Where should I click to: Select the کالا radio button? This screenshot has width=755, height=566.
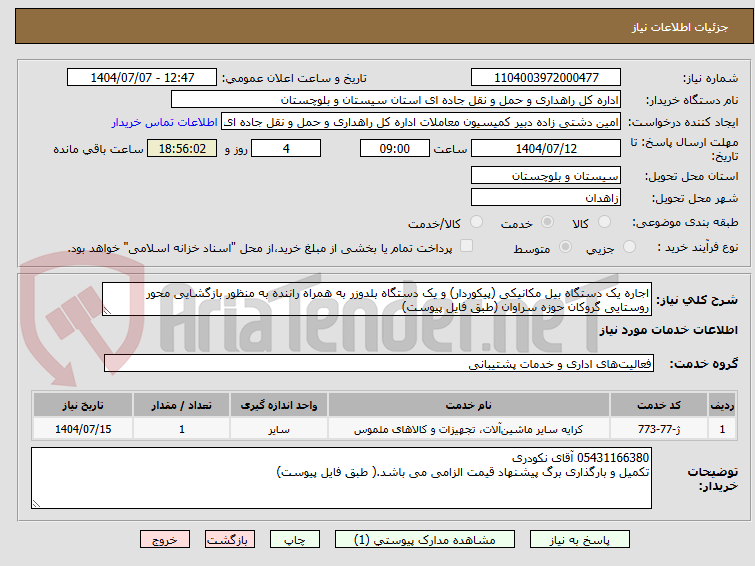(x=604, y=222)
